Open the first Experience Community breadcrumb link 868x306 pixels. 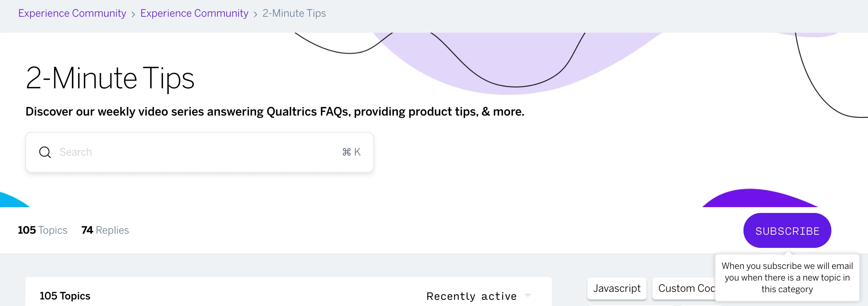(72, 13)
